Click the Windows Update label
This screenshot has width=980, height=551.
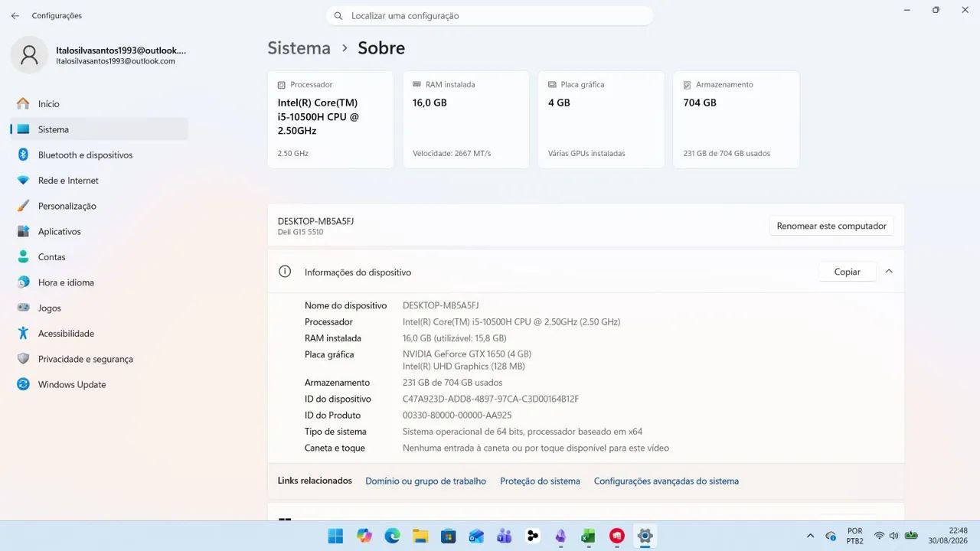[x=72, y=384]
